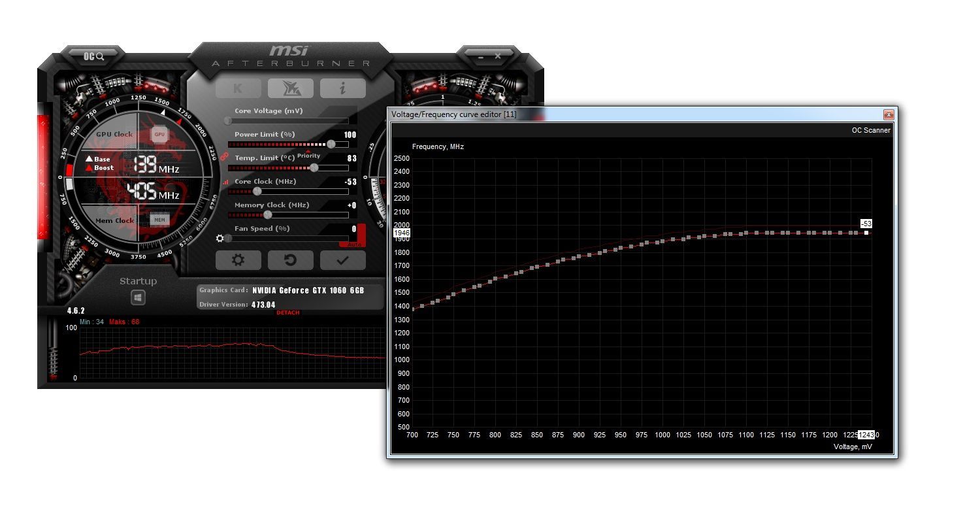Toggle the power and temp link icon
Screen dimensions: 980x523
[x=223, y=157]
